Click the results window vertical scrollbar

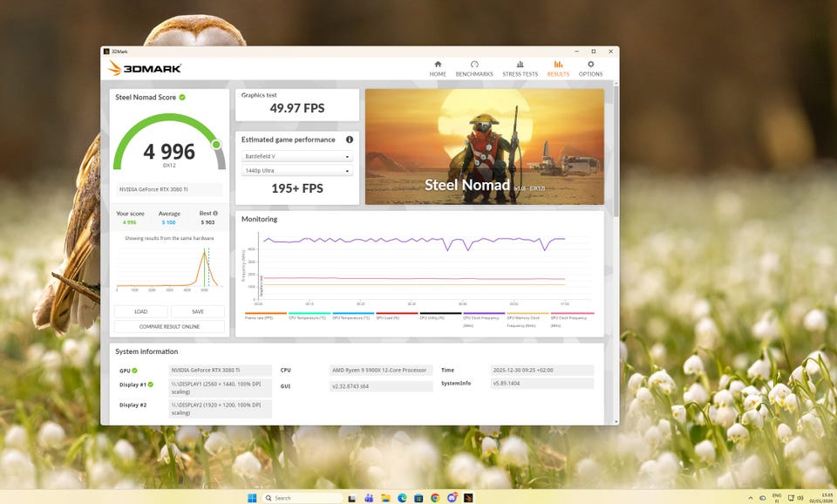[x=616, y=150]
